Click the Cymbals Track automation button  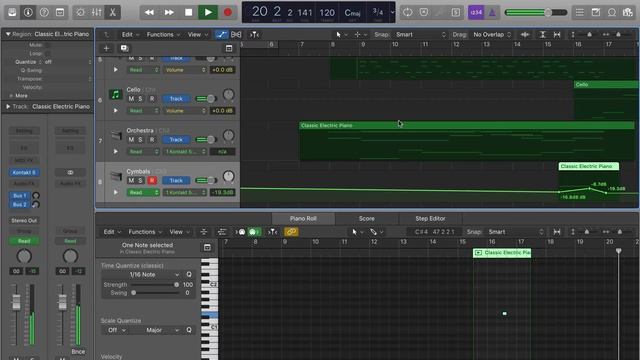coord(176,180)
